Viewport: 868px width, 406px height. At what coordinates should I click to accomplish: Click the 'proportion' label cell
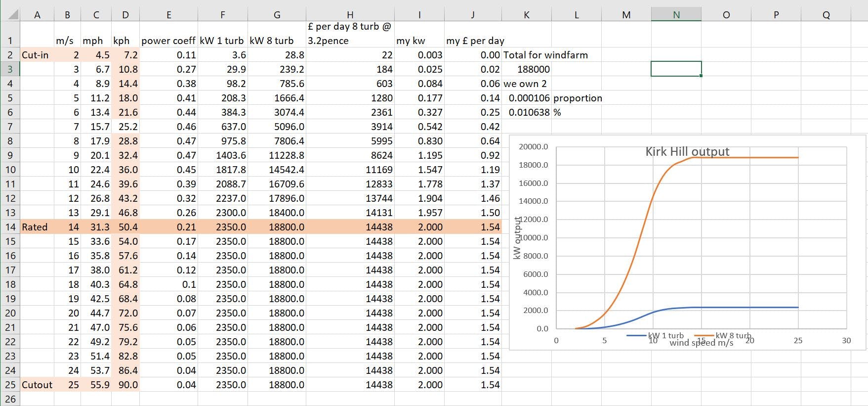(x=577, y=98)
